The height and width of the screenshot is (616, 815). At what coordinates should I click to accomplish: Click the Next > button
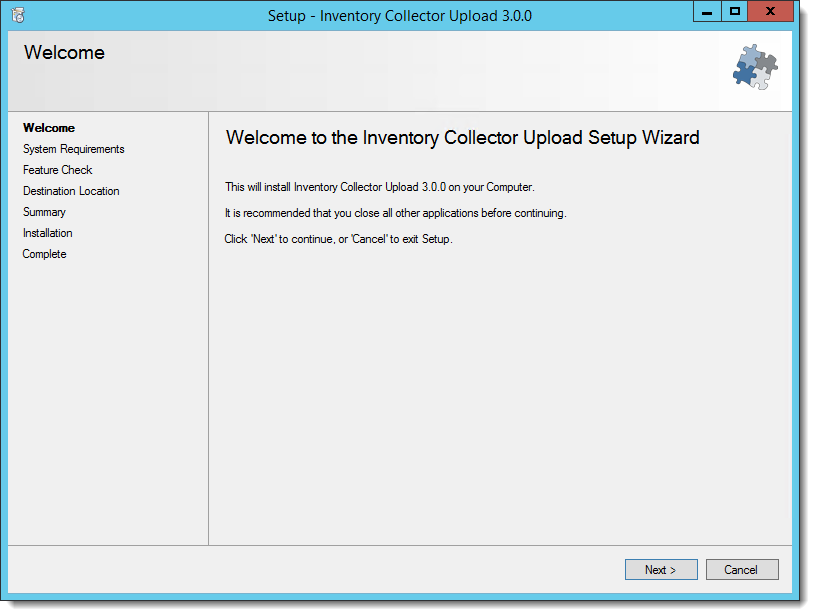tap(661, 569)
